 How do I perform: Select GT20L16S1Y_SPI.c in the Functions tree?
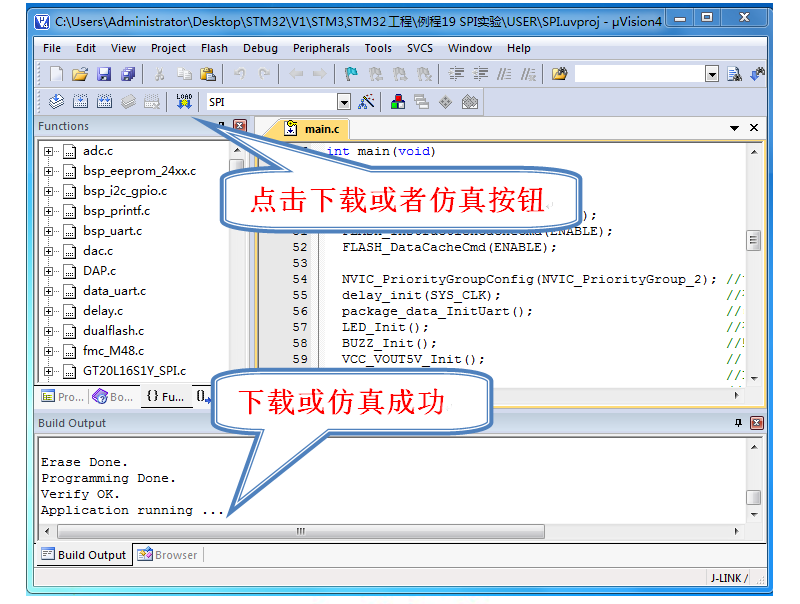(x=134, y=371)
